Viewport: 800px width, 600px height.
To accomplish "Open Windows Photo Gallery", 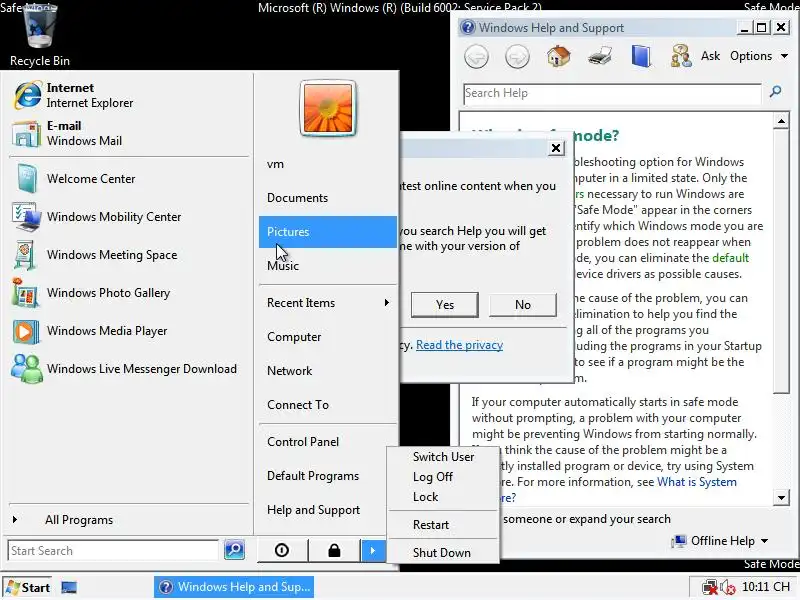I will [x=128, y=293].
